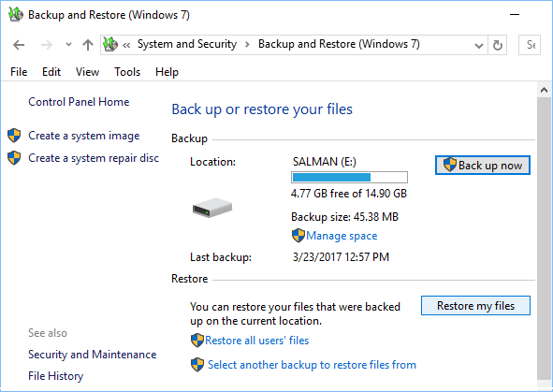Viewport: 553px width, 392px height.
Task: Open the Tools menu
Action: pos(127,72)
